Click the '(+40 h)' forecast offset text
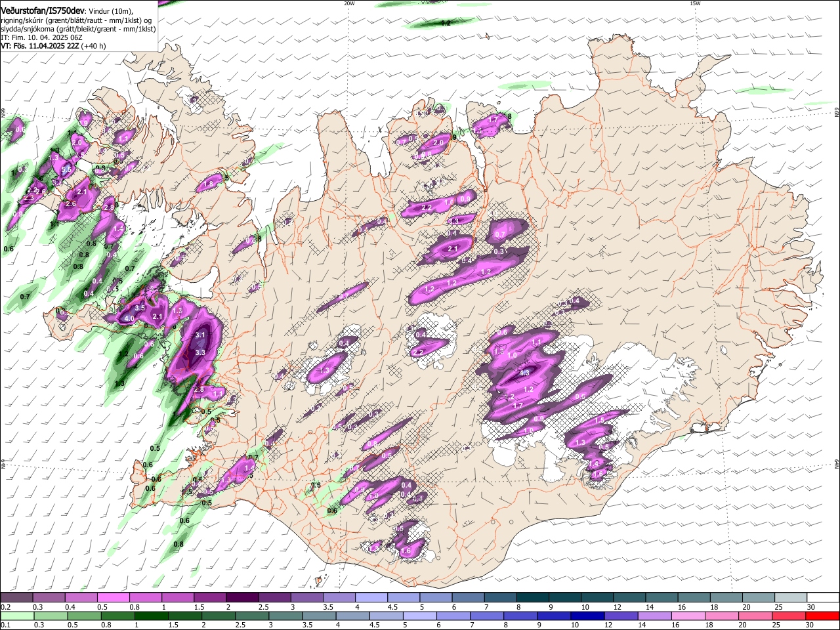The image size is (840, 630). click(x=94, y=46)
